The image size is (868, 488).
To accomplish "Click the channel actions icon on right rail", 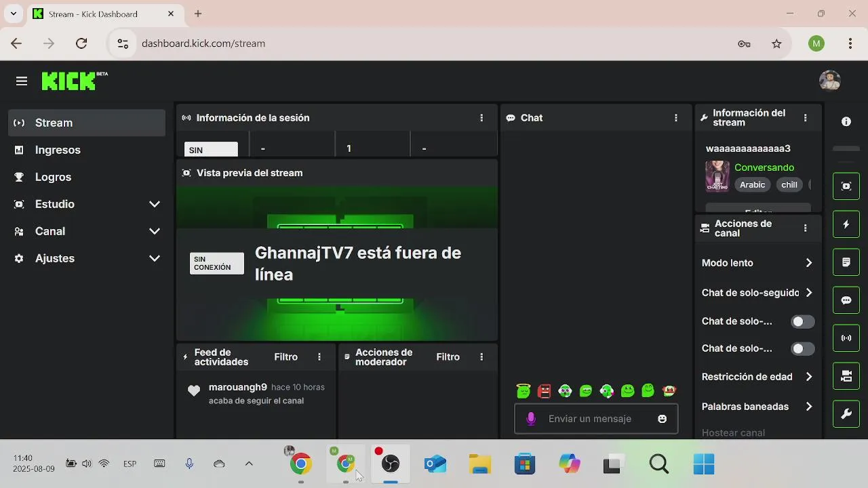I will coord(846,376).
